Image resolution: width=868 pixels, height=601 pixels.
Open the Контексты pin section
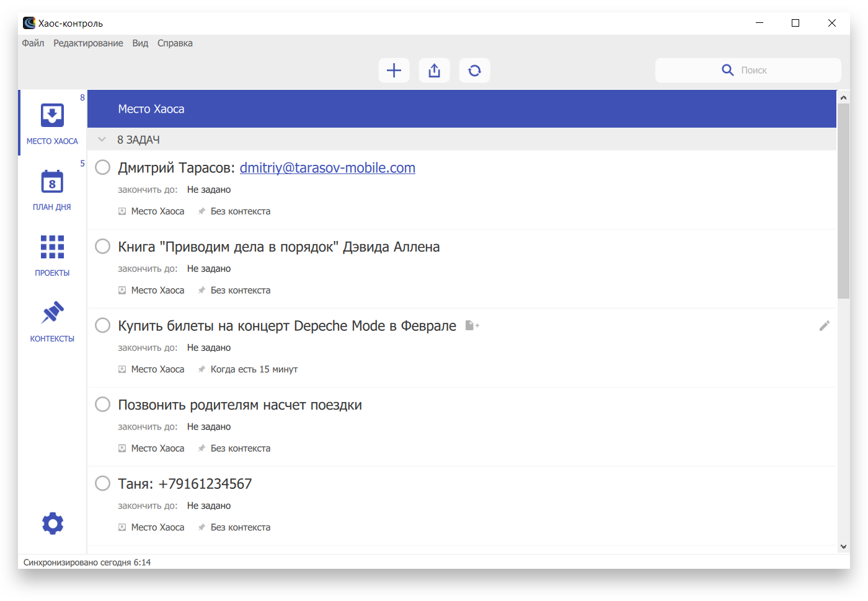click(52, 321)
